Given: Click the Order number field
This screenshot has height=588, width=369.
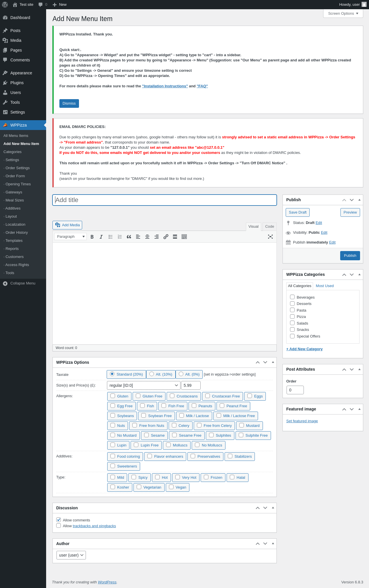Looking at the screenshot, I should pyautogui.click(x=295, y=390).
